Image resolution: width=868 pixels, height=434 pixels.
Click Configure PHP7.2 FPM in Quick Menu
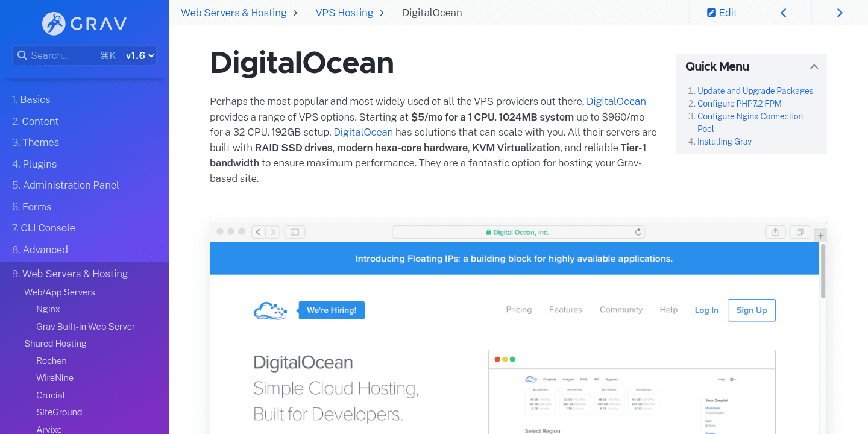(x=739, y=103)
